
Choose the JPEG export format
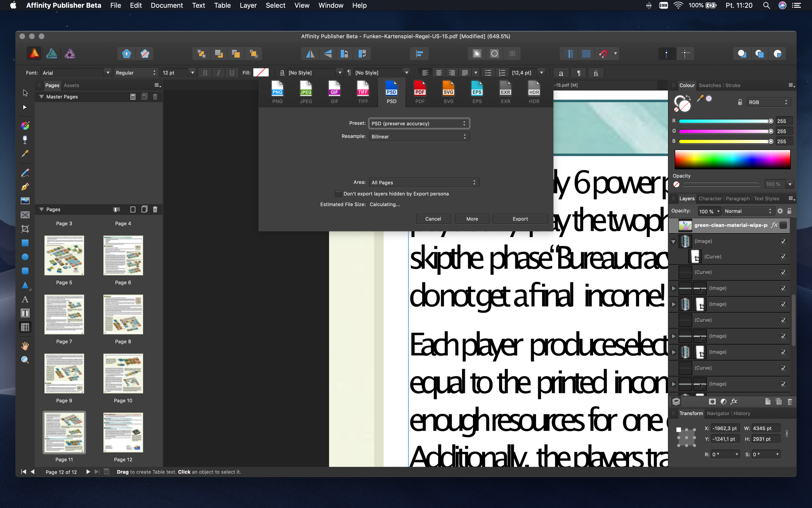tap(306, 92)
